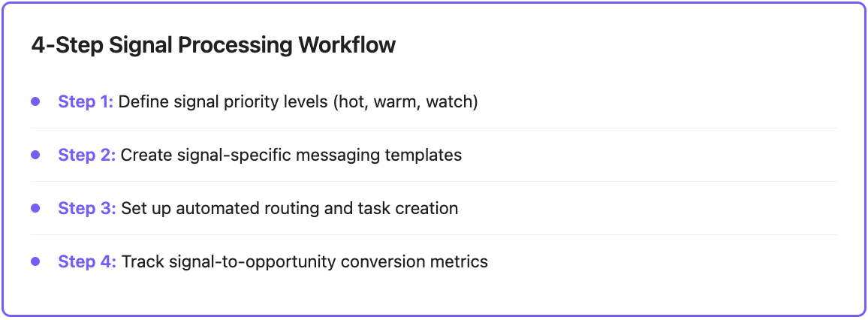The height and width of the screenshot is (320, 868).
Task: Select the bullet dot next to Step 4
Action: pyautogui.click(x=35, y=261)
